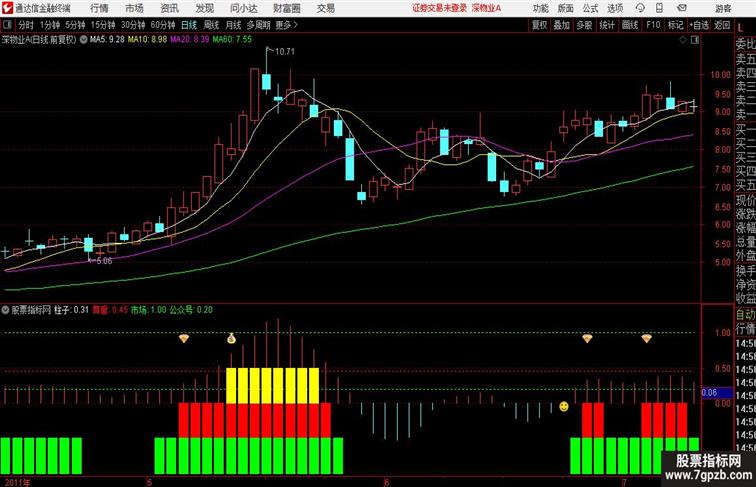This screenshot has height=487, width=756.
Task: Switch to the 30分钟 period
Action: point(133,25)
